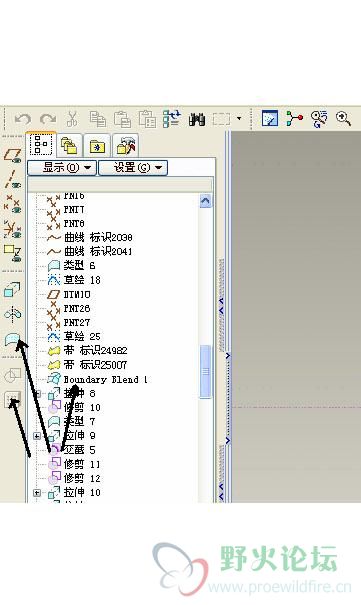The width and height of the screenshot is (361, 605).
Task: Expand the 拉伸 9 tree node
Action: [37, 436]
